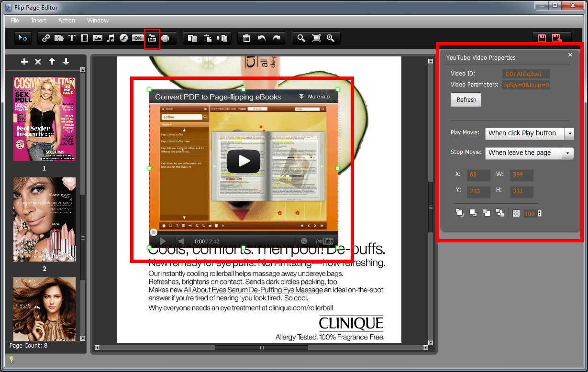Click the lightbulb tip icon in status bar
The width and height of the screenshot is (588, 372).
point(11,360)
